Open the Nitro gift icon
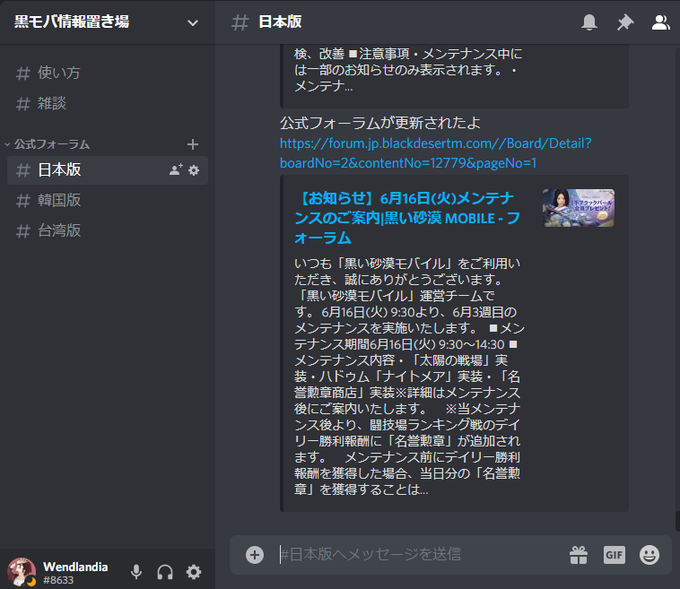680x589 pixels. (579, 555)
